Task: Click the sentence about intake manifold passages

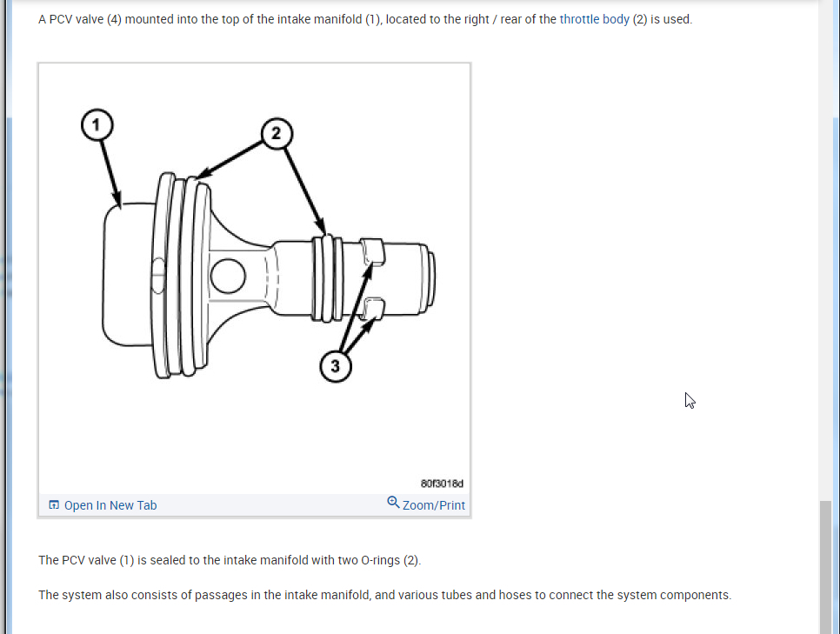Action: click(x=384, y=595)
